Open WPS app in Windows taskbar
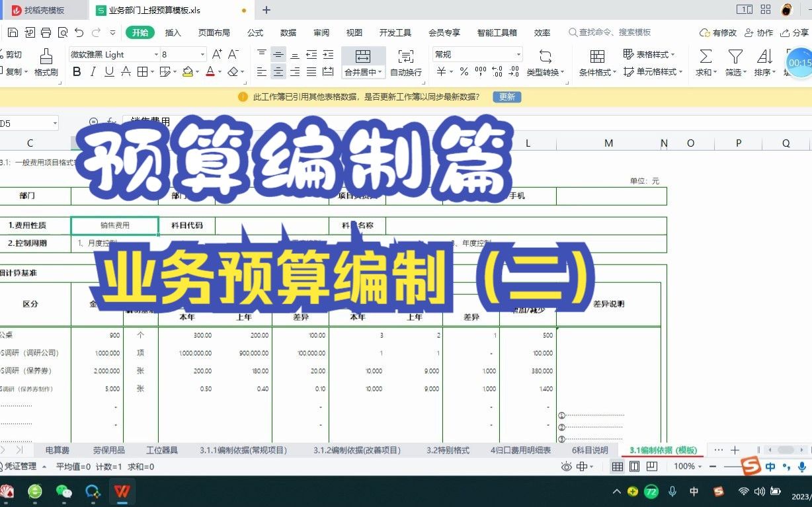 (122, 492)
